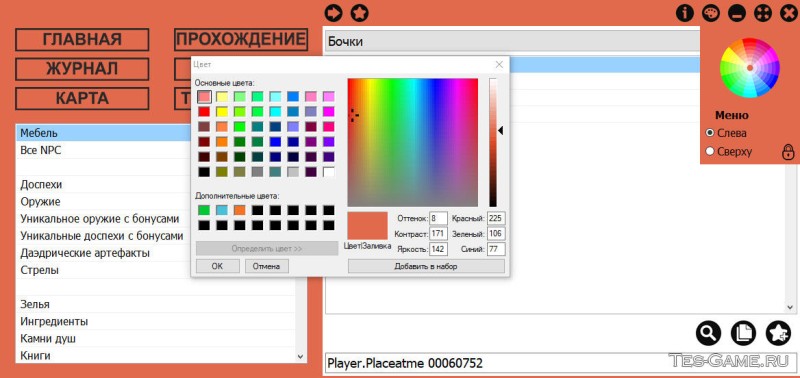Select the black basic color swatch

(x=204, y=172)
